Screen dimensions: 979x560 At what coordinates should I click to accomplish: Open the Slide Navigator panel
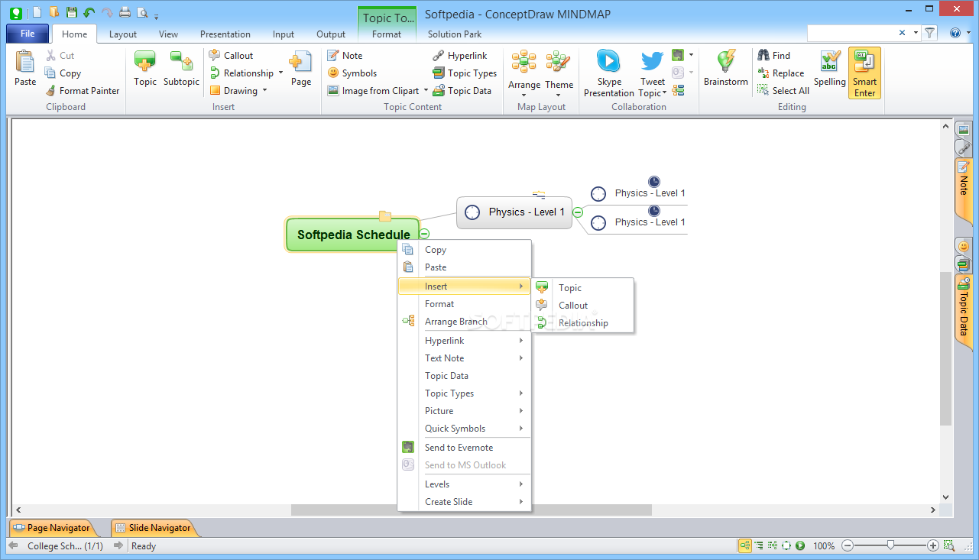click(x=153, y=528)
